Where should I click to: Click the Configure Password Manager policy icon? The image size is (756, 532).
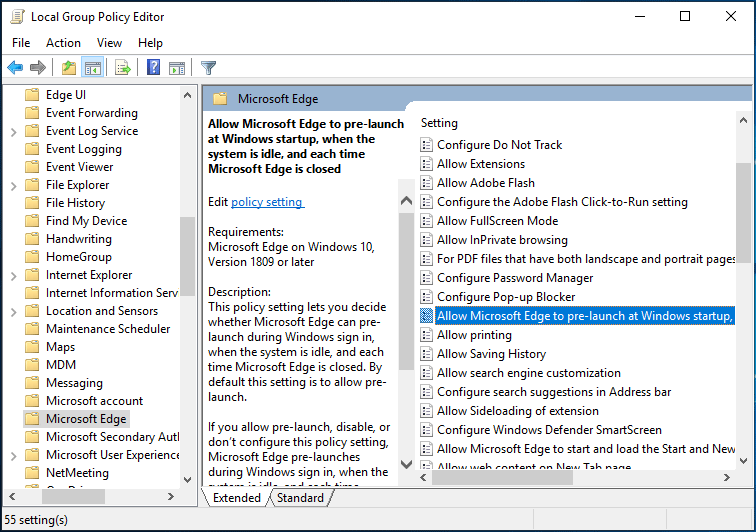coord(426,278)
